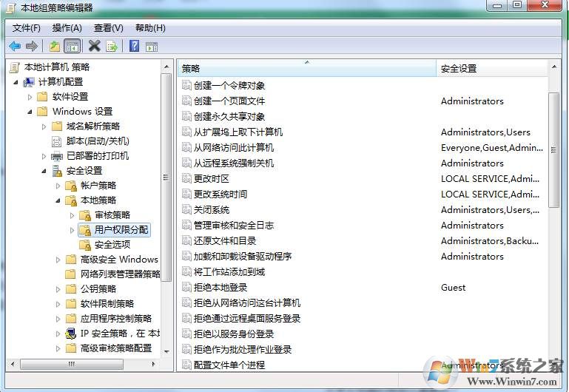Image resolution: width=569 pixels, height=392 pixels.
Task: Select policy 拒绝以服务身份登录
Action: pos(234,334)
